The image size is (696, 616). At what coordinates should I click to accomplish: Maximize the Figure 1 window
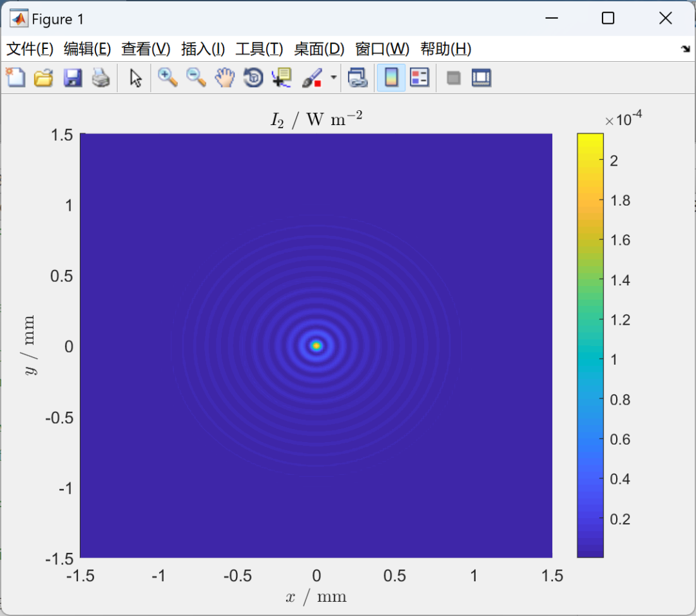pyautogui.click(x=608, y=18)
